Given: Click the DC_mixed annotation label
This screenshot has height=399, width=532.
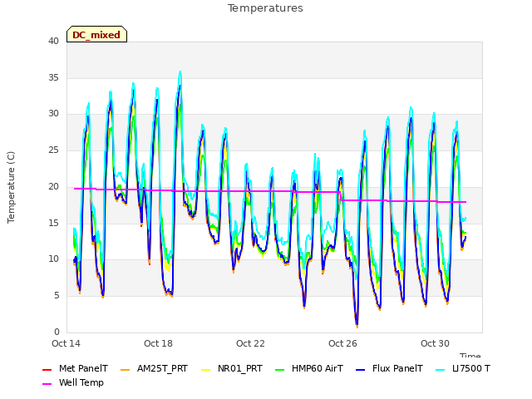Looking at the screenshot, I should 96,34.
